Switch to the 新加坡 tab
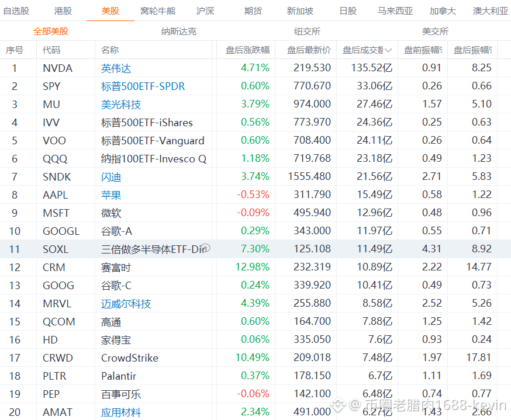Image resolution: width=511 pixels, height=420 pixels. coord(300,11)
